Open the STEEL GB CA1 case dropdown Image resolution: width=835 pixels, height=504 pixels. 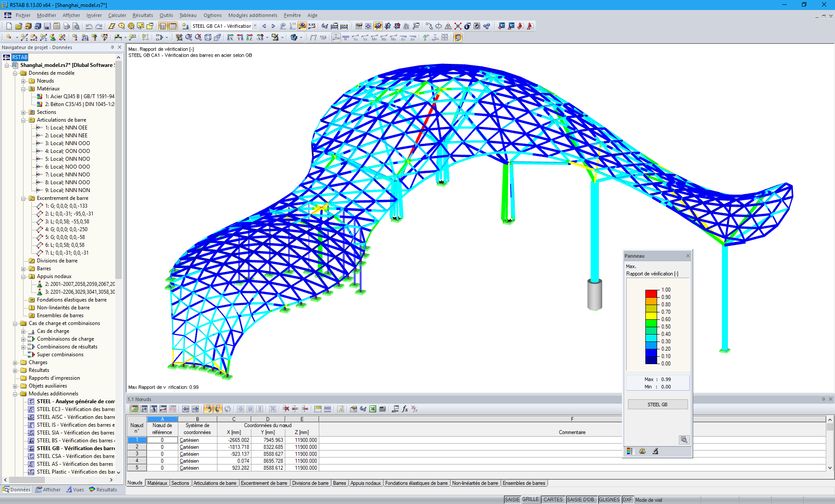(255, 26)
